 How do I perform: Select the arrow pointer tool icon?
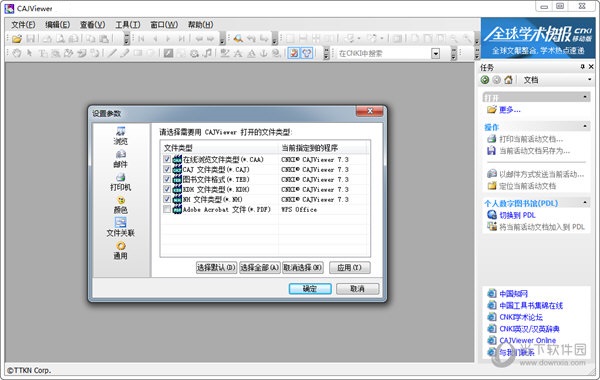click(29, 53)
